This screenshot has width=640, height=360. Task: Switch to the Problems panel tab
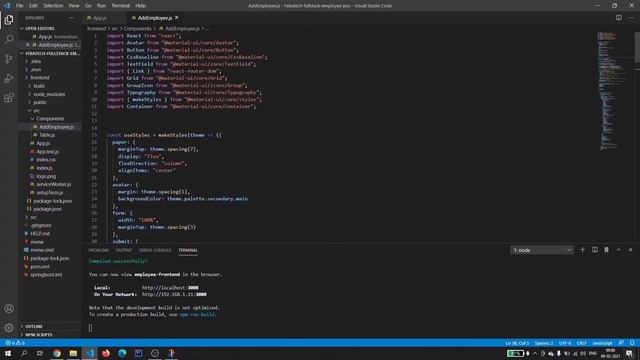[99, 250]
